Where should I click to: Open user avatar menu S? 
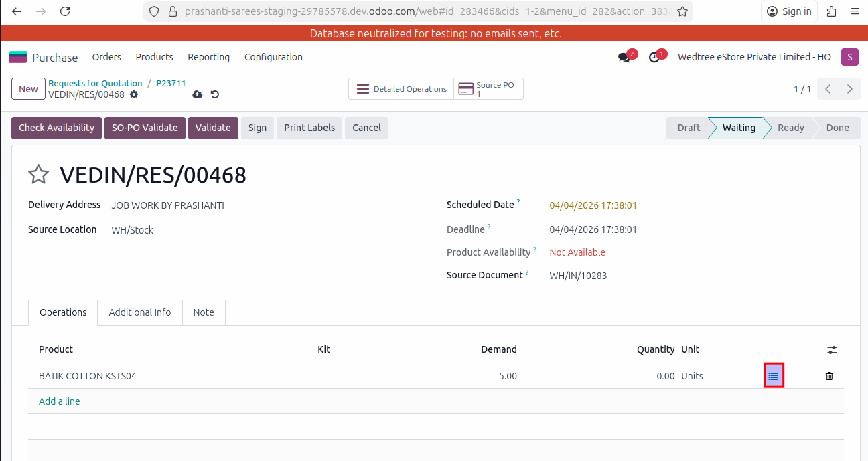coord(849,57)
